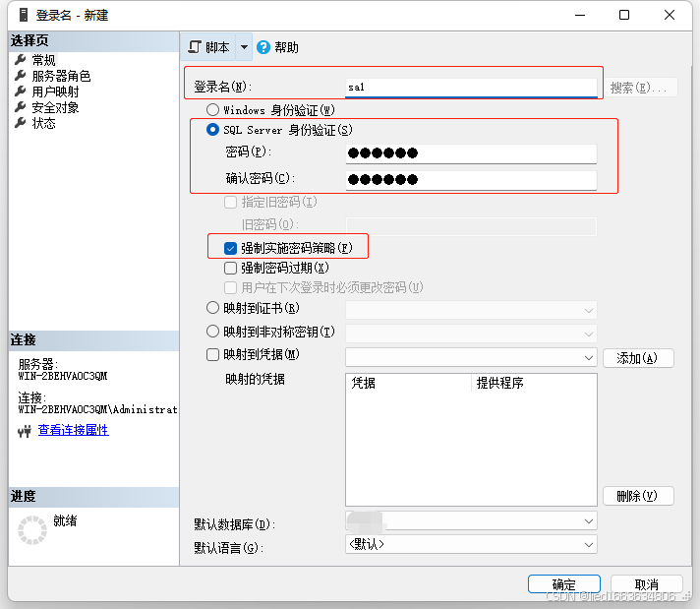Click the script icon in the toolbar
This screenshot has height=609, width=700.
(194, 47)
